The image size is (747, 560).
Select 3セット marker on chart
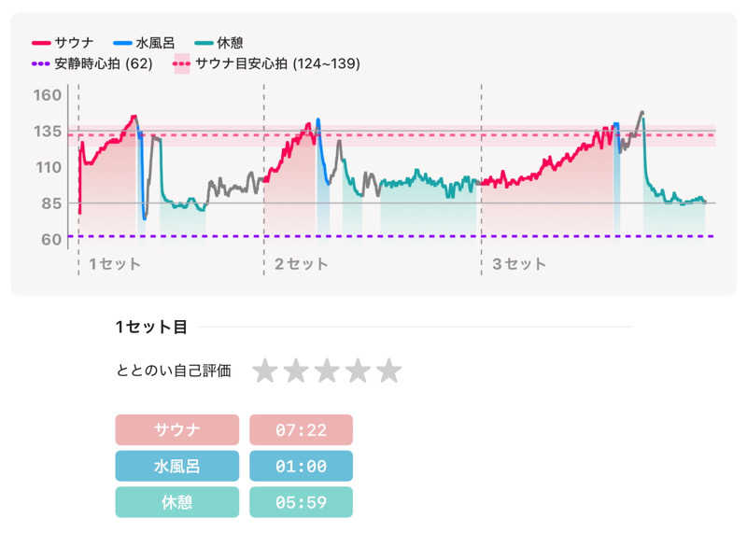[x=519, y=264]
